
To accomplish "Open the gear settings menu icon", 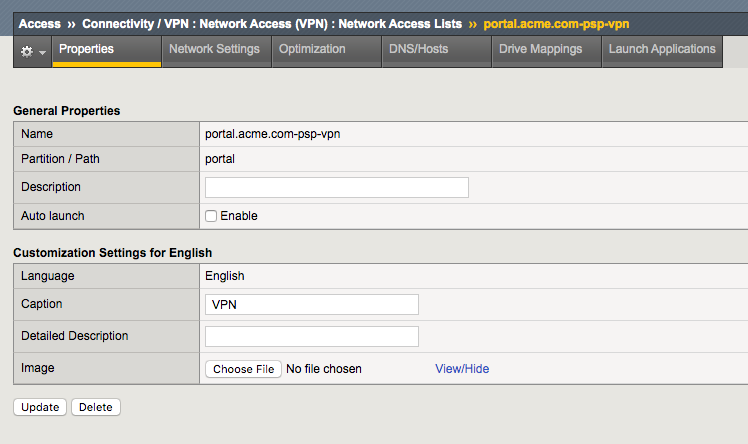I will point(27,52).
